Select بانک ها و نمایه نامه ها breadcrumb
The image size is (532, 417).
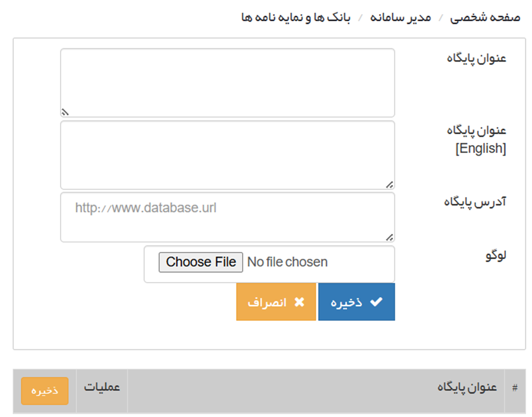click(296, 17)
